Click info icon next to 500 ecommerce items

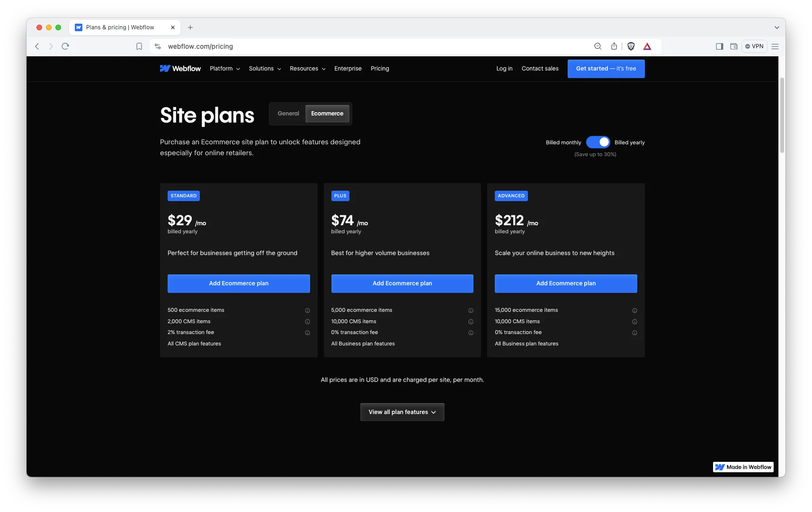(x=307, y=310)
